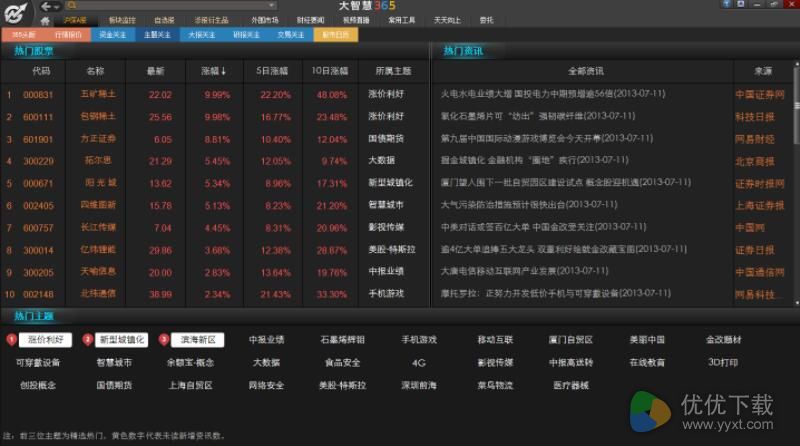The image size is (800, 446).
Task: Click the Dazhihui logo icon
Action: point(15,12)
